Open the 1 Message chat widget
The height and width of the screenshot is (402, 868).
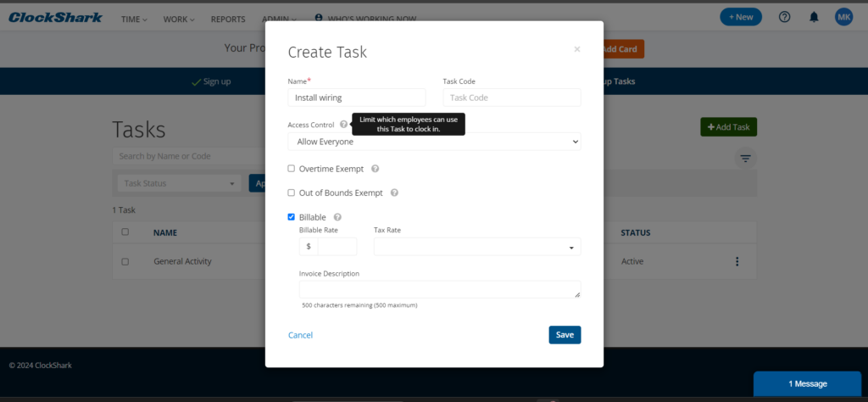pos(808,383)
